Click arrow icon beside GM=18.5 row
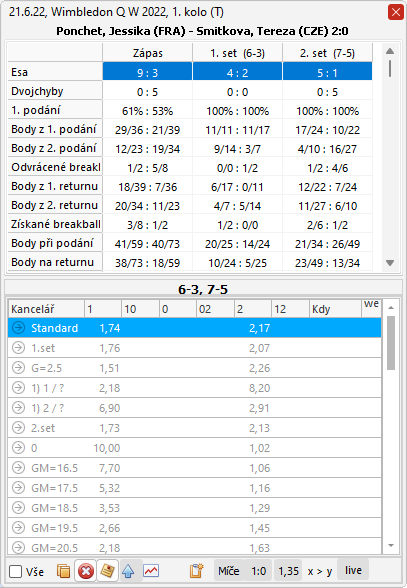 pyautogui.click(x=18, y=508)
